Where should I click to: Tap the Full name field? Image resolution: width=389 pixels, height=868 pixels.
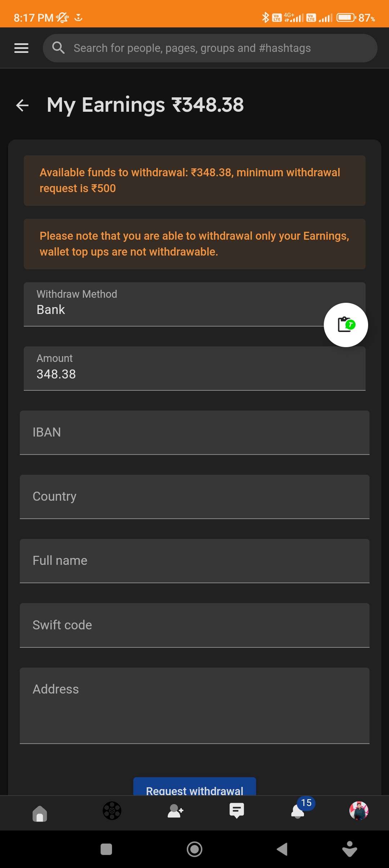tap(194, 561)
